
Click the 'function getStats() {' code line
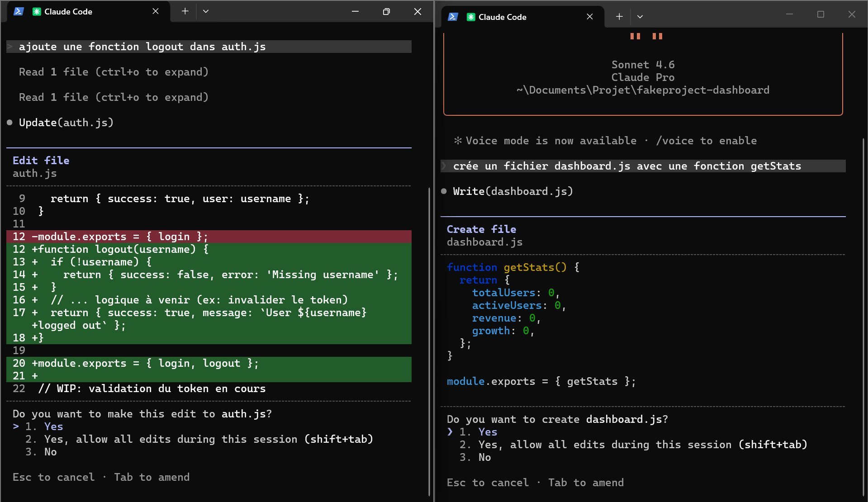513,267
